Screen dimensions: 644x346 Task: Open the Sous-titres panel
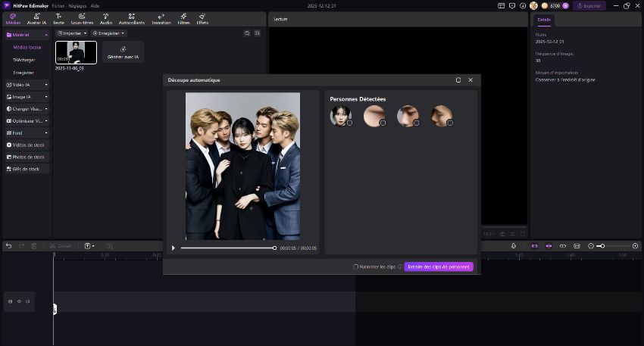pyautogui.click(x=81, y=18)
